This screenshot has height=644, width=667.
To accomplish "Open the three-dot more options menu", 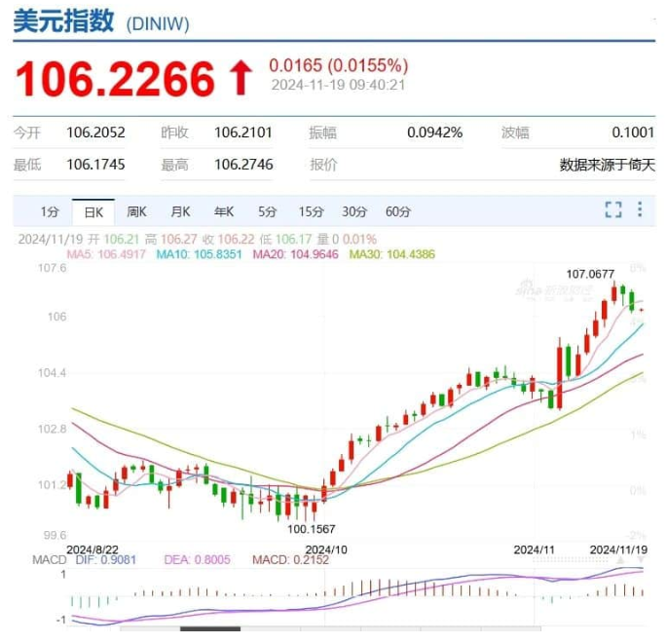I will tap(640, 209).
